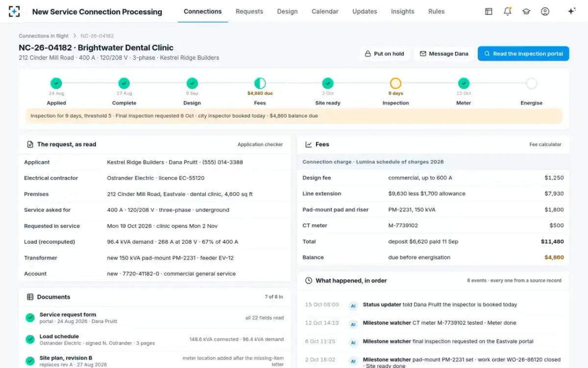
Task: Open the notifications bell
Action: coord(508,11)
